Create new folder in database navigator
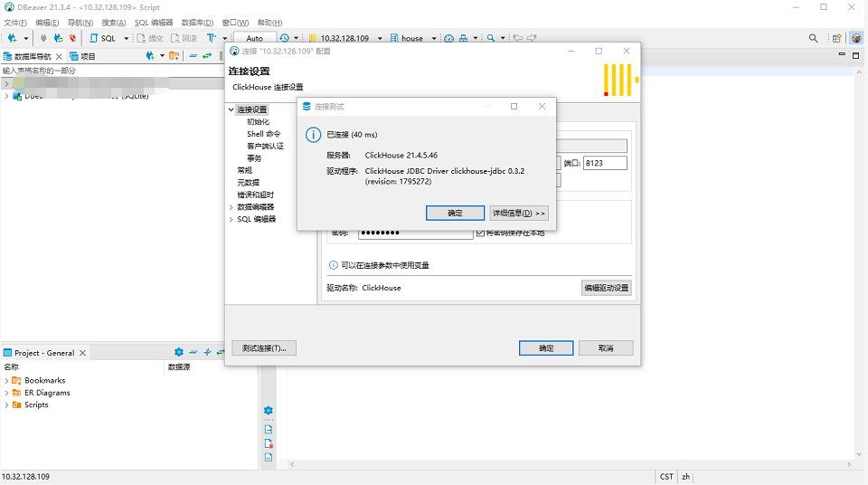 175,56
